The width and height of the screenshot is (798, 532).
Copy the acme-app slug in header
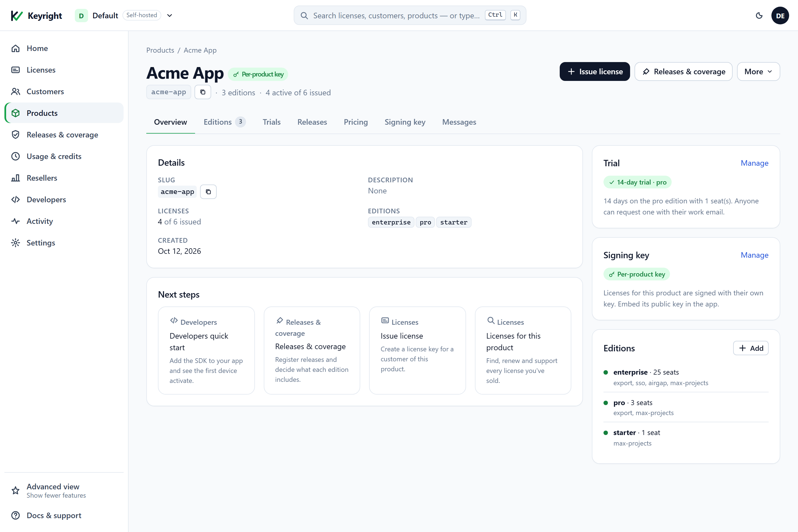pos(203,92)
